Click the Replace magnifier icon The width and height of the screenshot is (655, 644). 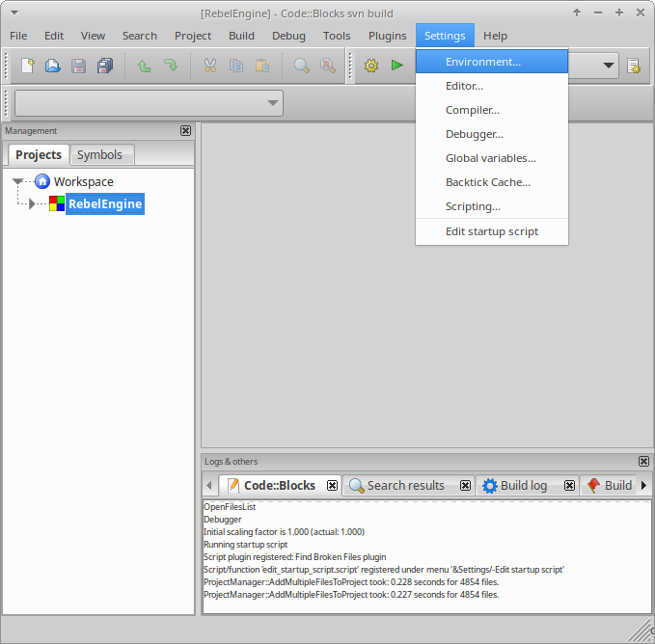[x=328, y=66]
